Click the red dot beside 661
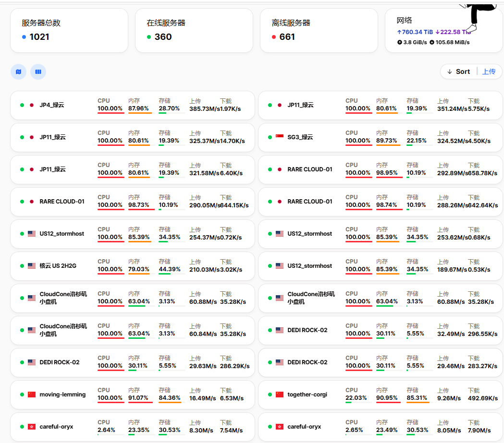Screen dimensions: 504x443 click(x=274, y=37)
